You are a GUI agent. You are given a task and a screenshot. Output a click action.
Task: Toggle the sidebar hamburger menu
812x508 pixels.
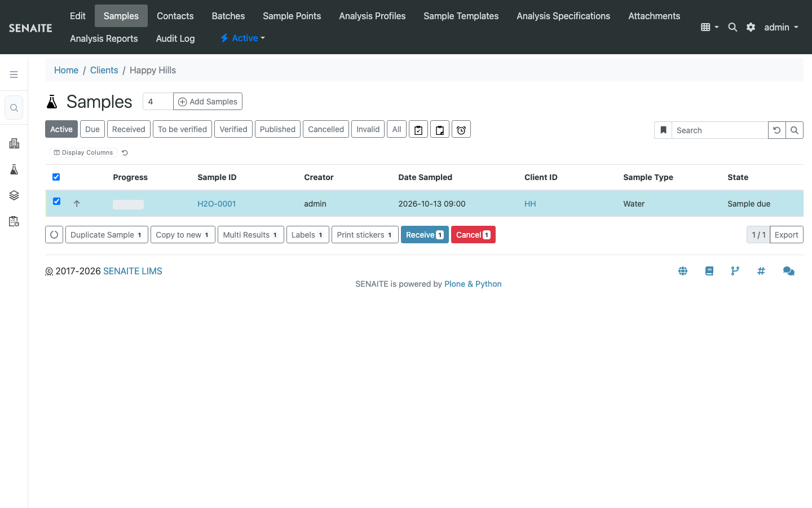(14, 75)
